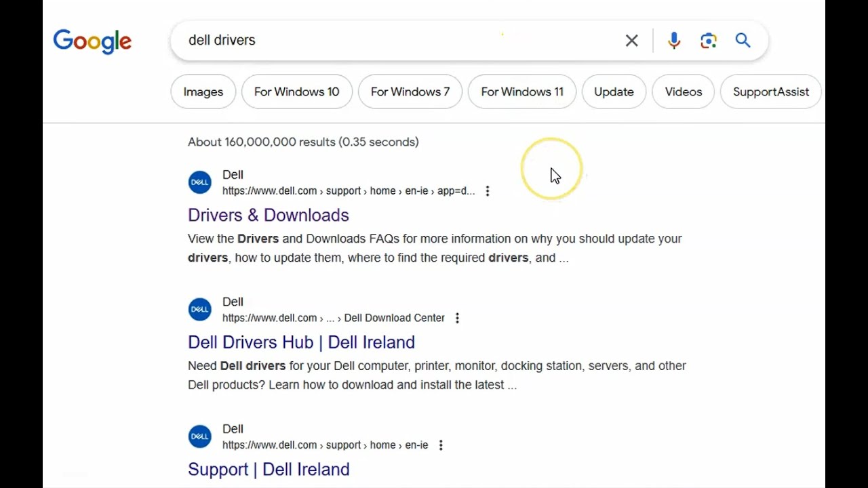Screen dimensions: 868x488
Task: Open Google Lens image search icon
Action: pos(709,41)
